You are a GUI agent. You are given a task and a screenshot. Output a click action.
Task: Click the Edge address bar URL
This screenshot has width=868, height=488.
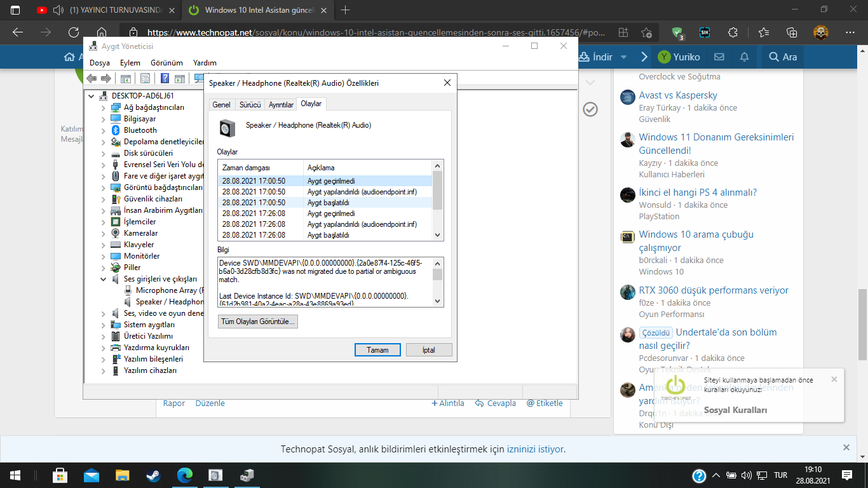point(376,32)
